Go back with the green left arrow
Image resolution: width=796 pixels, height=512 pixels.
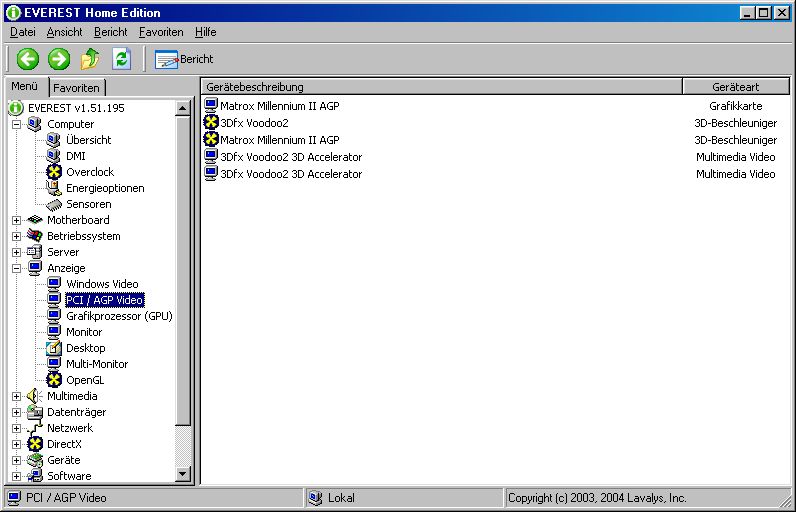pos(27,59)
